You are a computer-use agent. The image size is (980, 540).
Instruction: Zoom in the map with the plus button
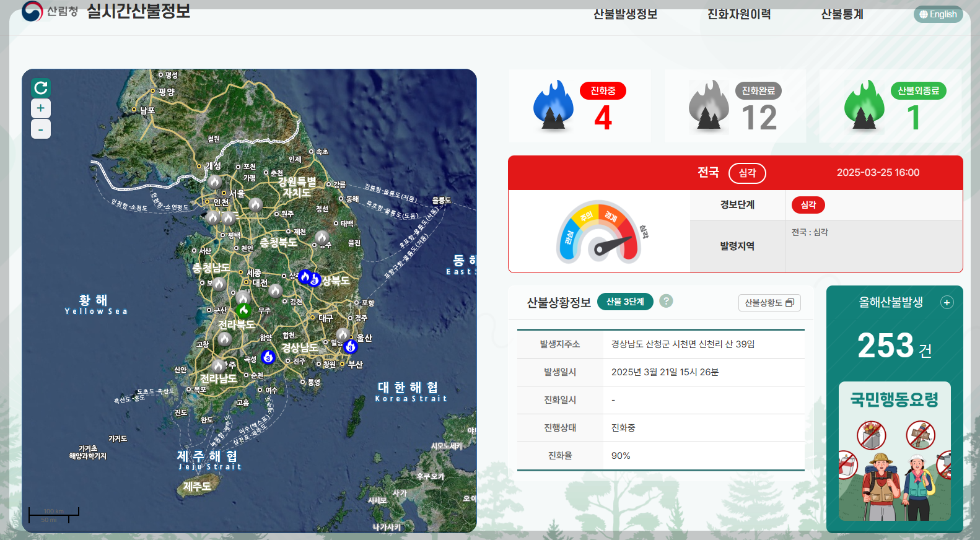[x=41, y=108]
